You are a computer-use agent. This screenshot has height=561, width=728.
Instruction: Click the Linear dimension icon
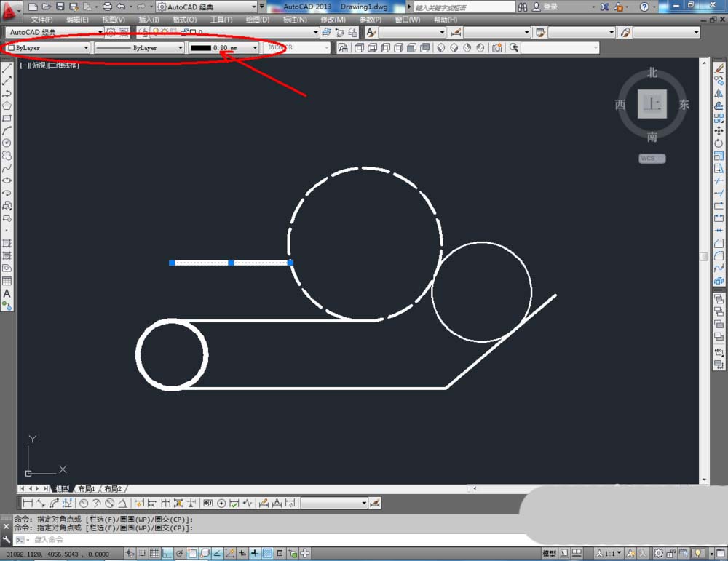point(28,503)
